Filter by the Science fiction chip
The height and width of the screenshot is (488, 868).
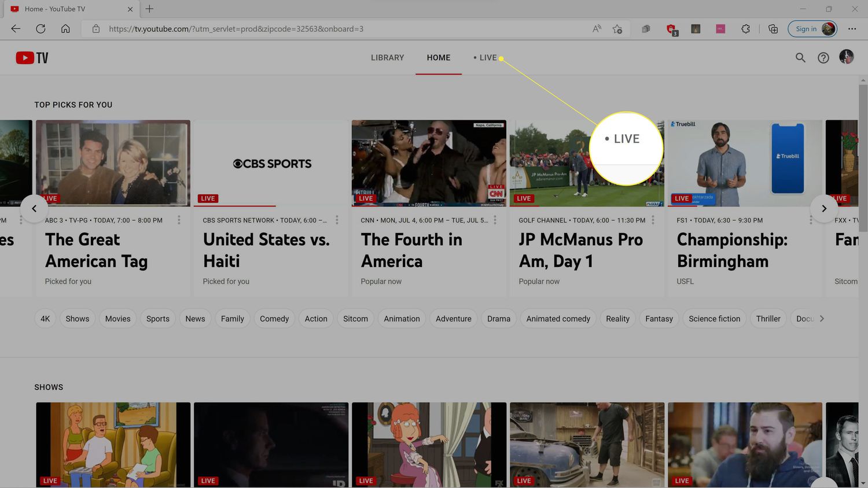(x=715, y=319)
